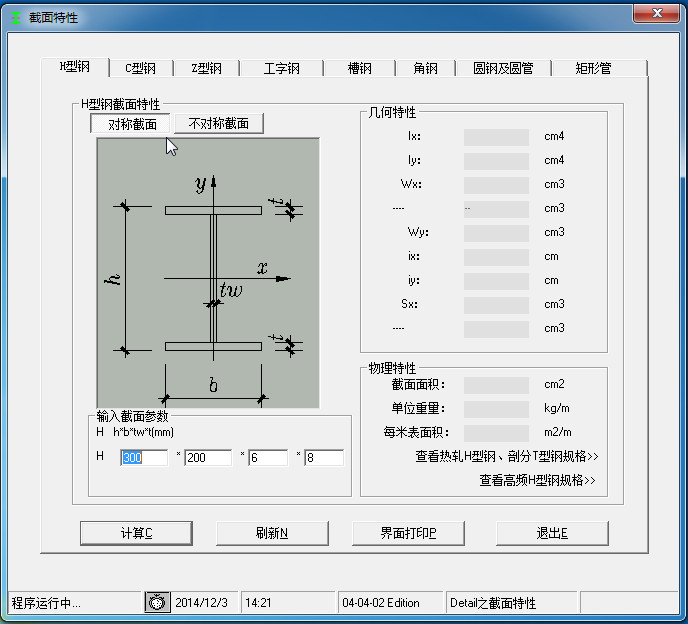
Task: Switch to the 工字钢 tab
Action: click(282, 68)
